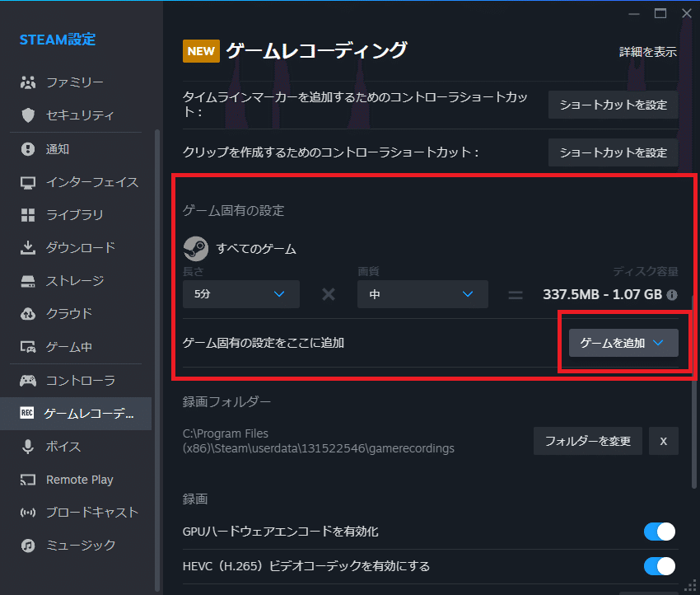
Task: Click the REC game recording icon
Action: click(x=27, y=413)
